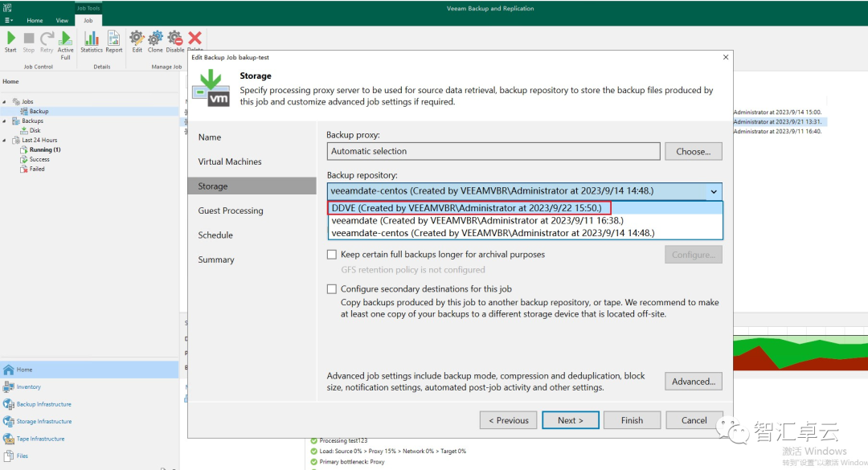Open the job Report
The height and width of the screenshot is (470, 868).
pyautogui.click(x=113, y=42)
